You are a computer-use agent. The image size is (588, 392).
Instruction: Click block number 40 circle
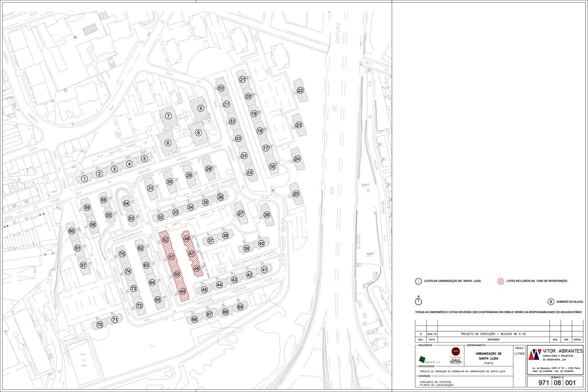[x=262, y=243]
